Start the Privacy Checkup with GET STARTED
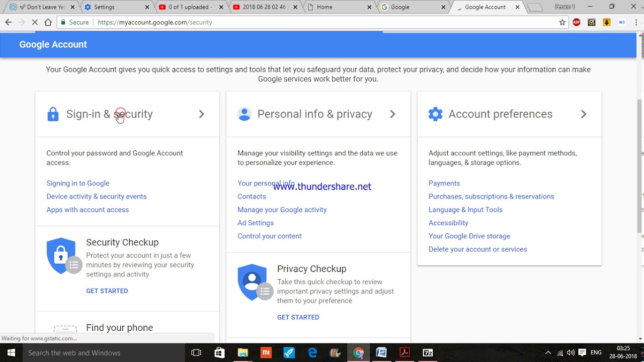 [298, 317]
